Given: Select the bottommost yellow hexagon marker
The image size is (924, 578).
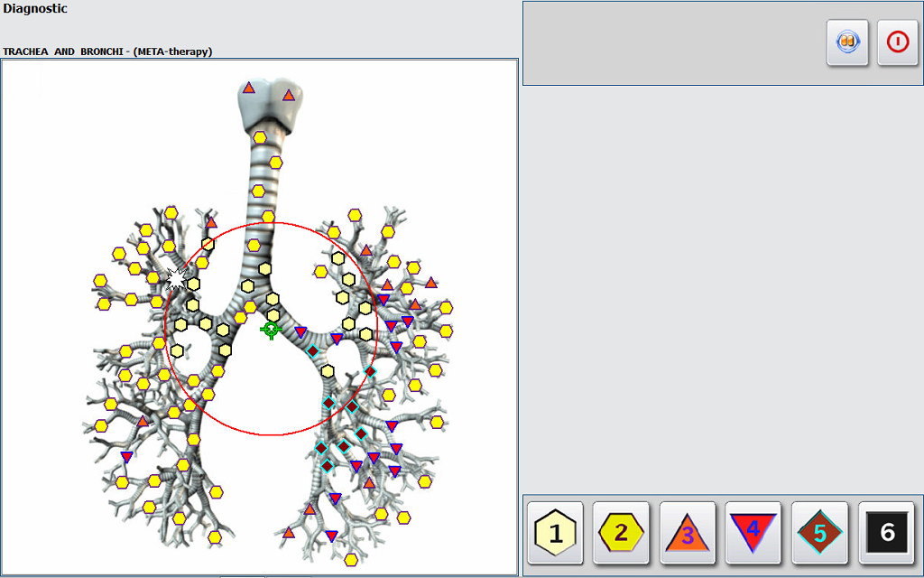Looking at the screenshot, I should coord(351,559).
